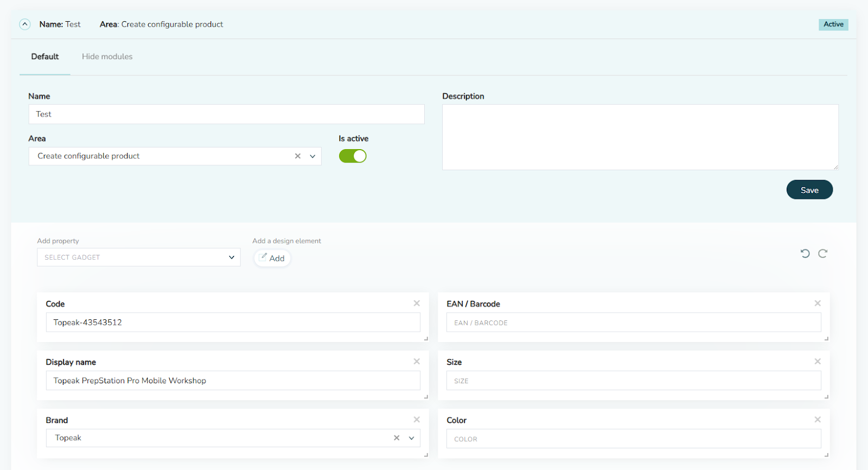Switch to the Hide modules tab
This screenshot has height=470, width=868.
pos(107,56)
